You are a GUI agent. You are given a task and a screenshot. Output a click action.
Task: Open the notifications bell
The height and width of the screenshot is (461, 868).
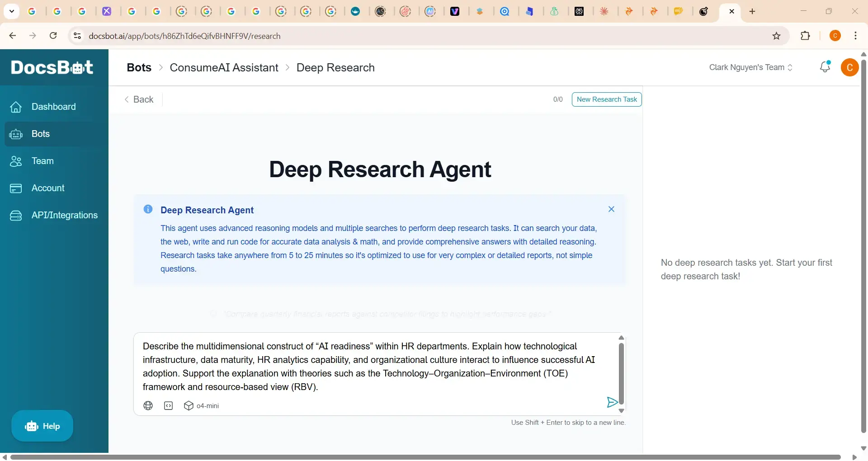click(x=825, y=67)
